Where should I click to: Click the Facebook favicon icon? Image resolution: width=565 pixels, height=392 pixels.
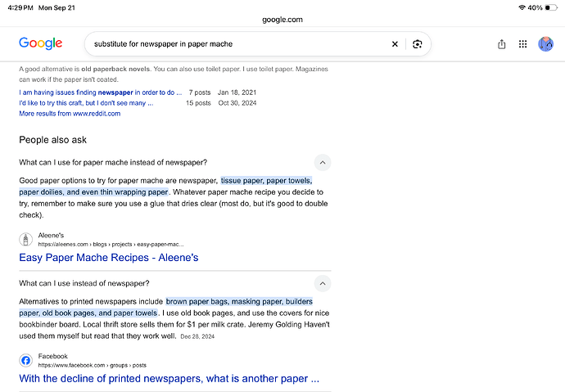pos(25,360)
